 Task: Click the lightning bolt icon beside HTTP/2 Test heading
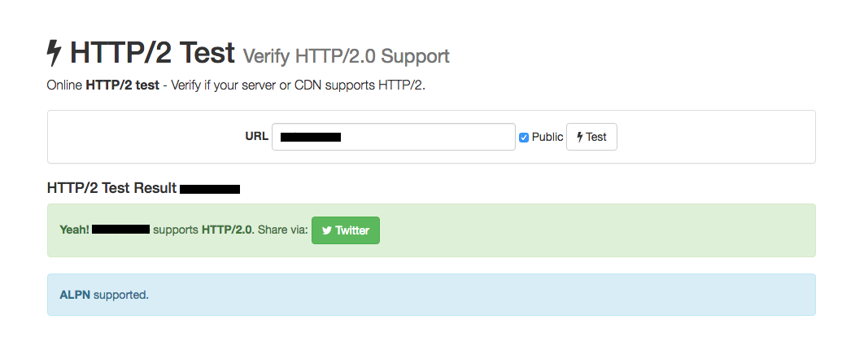(54, 53)
